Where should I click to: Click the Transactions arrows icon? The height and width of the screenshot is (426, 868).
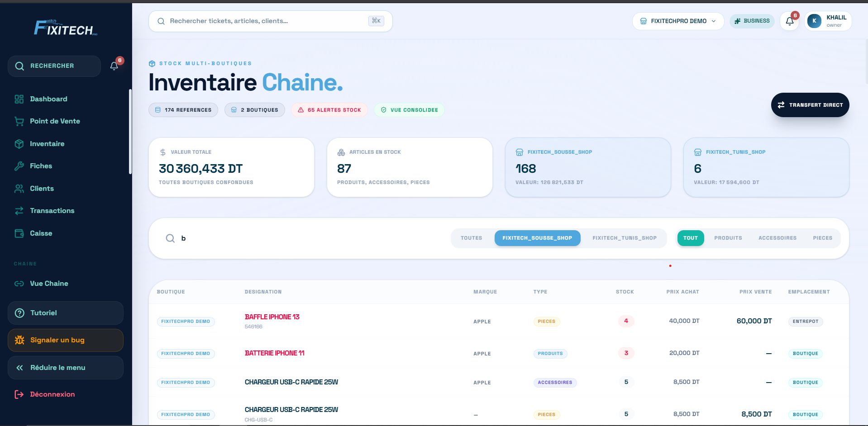[x=19, y=211]
